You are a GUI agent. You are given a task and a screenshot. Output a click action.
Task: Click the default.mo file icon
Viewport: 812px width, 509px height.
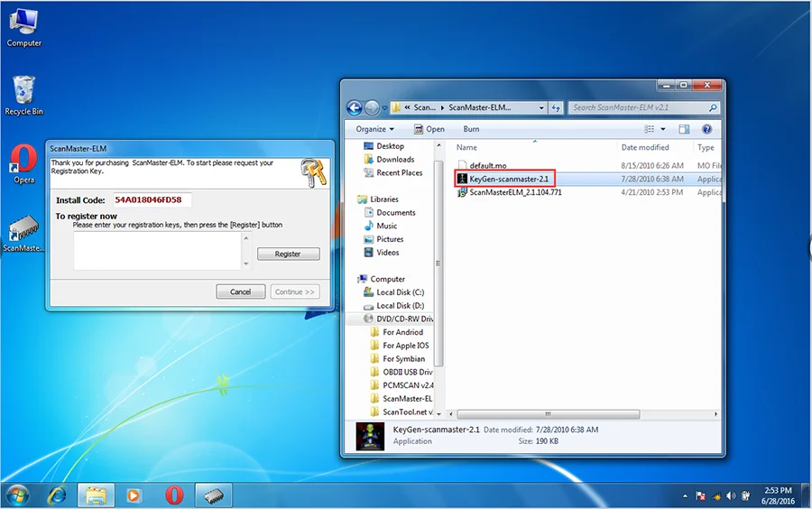pyautogui.click(x=462, y=166)
